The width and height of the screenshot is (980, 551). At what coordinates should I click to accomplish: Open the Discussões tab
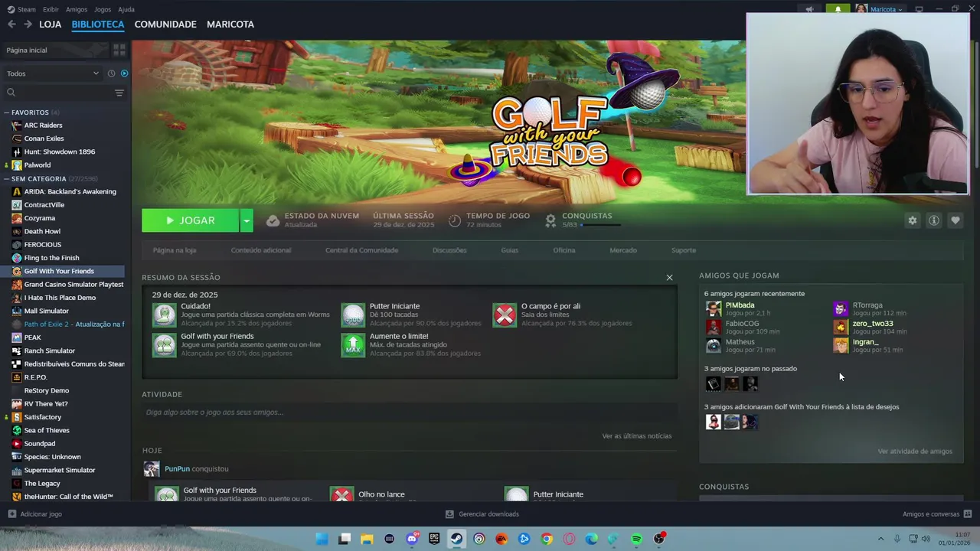pyautogui.click(x=449, y=250)
